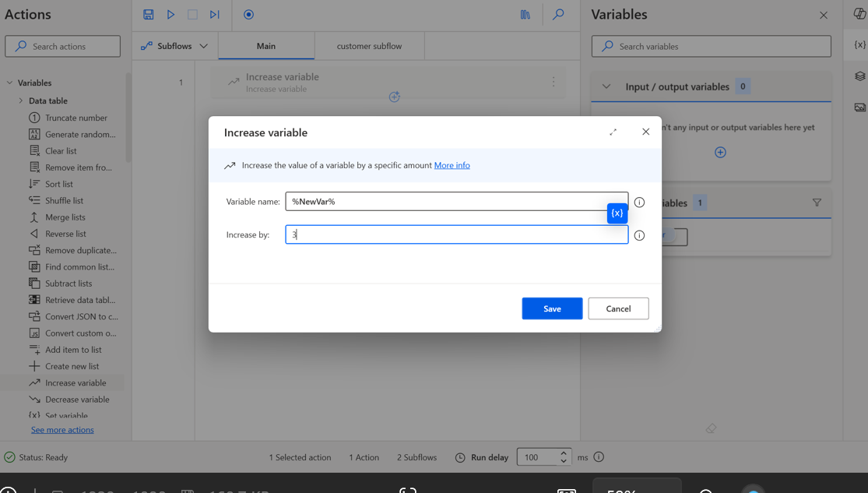
Task: Click the info icon next to Variable name
Action: click(x=639, y=202)
